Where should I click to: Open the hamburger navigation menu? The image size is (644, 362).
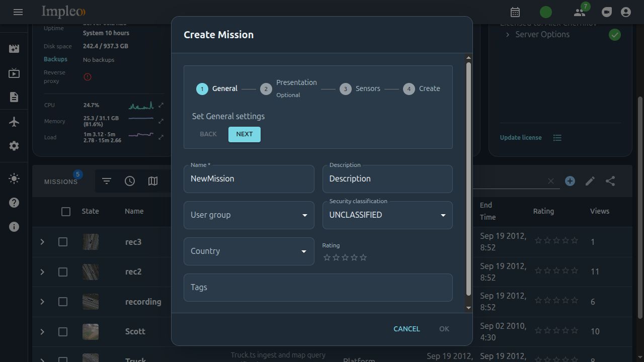click(18, 12)
